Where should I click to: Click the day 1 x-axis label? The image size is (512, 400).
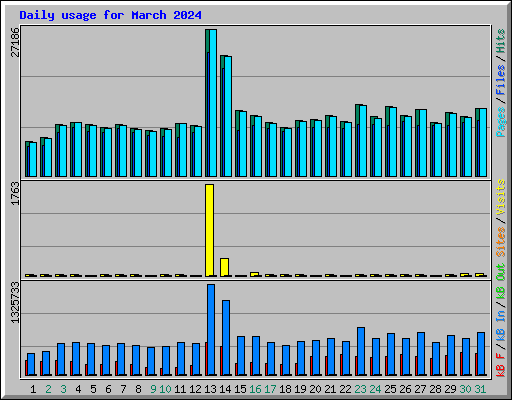[x=33, y=389]
